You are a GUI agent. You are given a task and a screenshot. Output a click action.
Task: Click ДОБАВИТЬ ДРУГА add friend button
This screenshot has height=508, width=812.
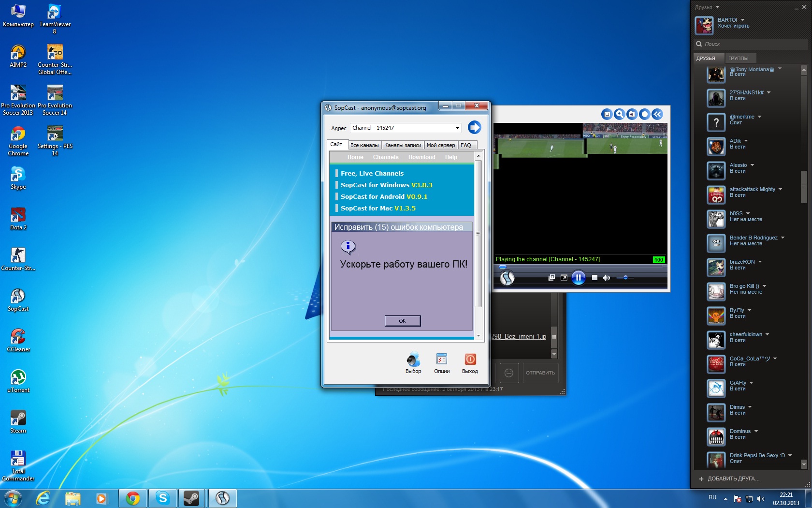[729, 478]
